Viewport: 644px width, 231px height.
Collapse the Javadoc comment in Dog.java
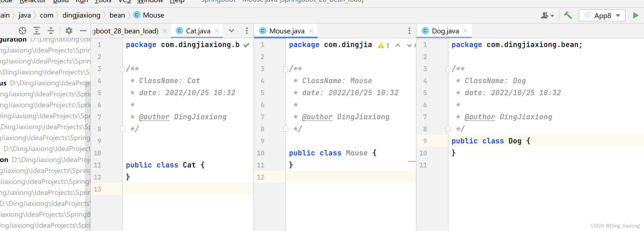coord(448,69)
